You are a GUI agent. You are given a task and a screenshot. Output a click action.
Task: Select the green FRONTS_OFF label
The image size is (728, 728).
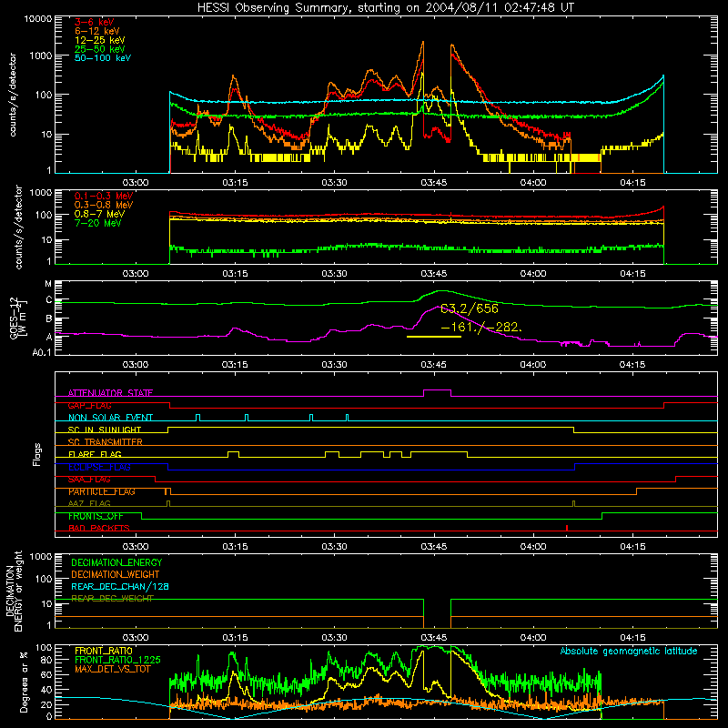[96, 516]
